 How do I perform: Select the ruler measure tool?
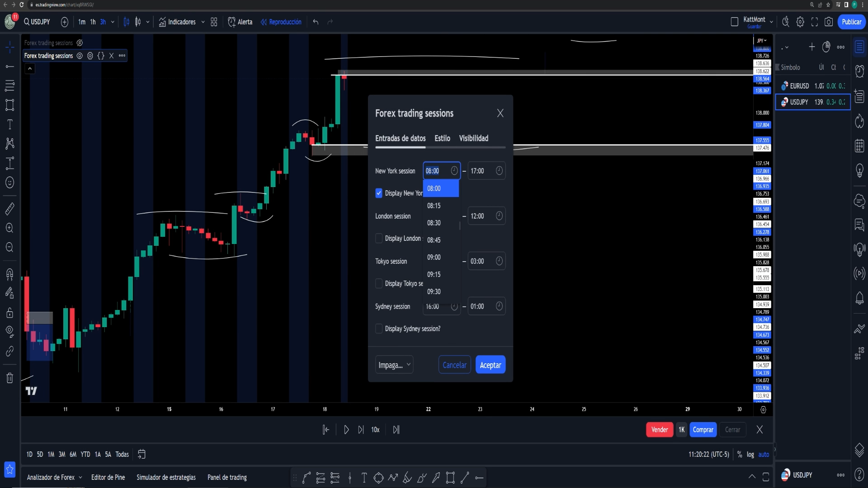[x=9, y=208]
